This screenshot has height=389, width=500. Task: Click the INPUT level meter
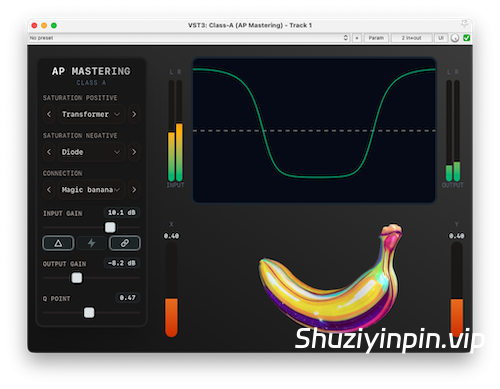coord(175,131)
